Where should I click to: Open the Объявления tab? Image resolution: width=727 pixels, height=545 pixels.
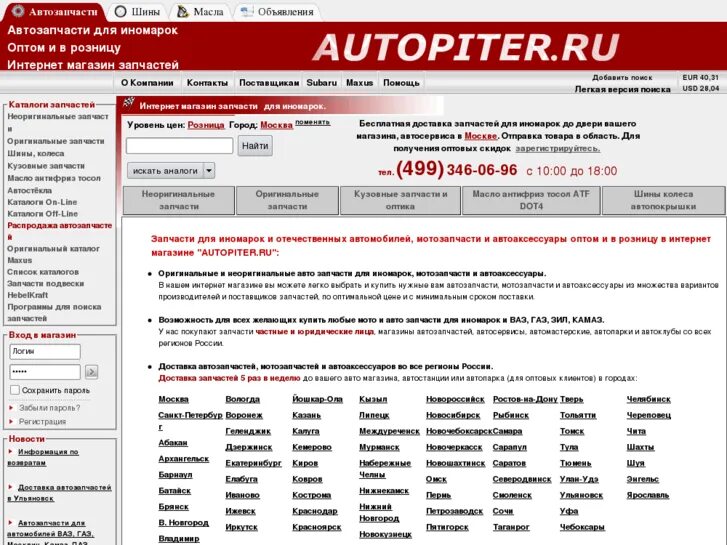point(278,12)
